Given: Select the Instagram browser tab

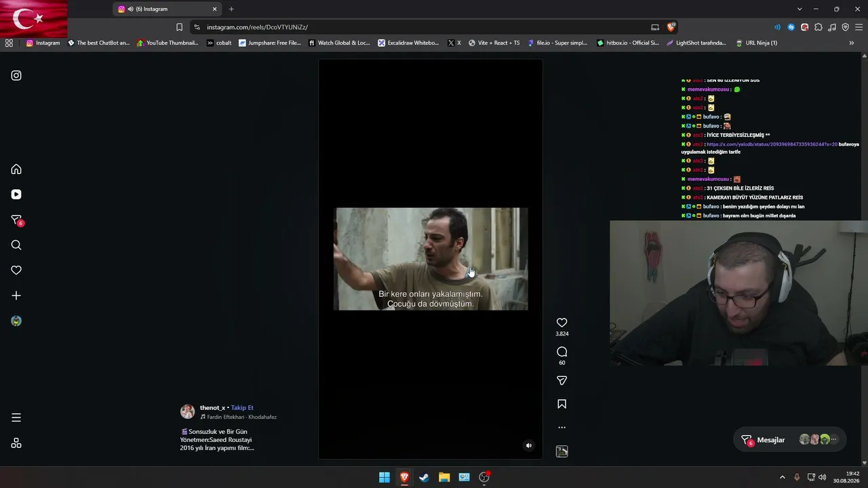Looking at the screenshot, I should click(x=167, y=9).
